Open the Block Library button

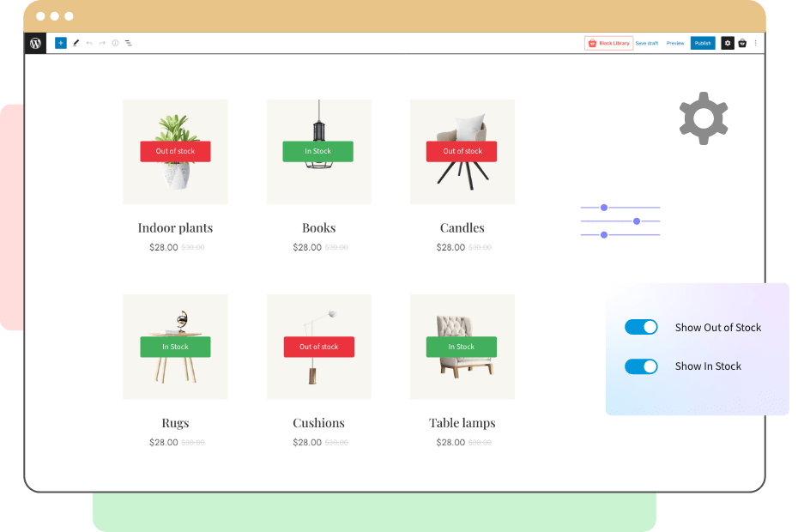click(x=608, y=43)
